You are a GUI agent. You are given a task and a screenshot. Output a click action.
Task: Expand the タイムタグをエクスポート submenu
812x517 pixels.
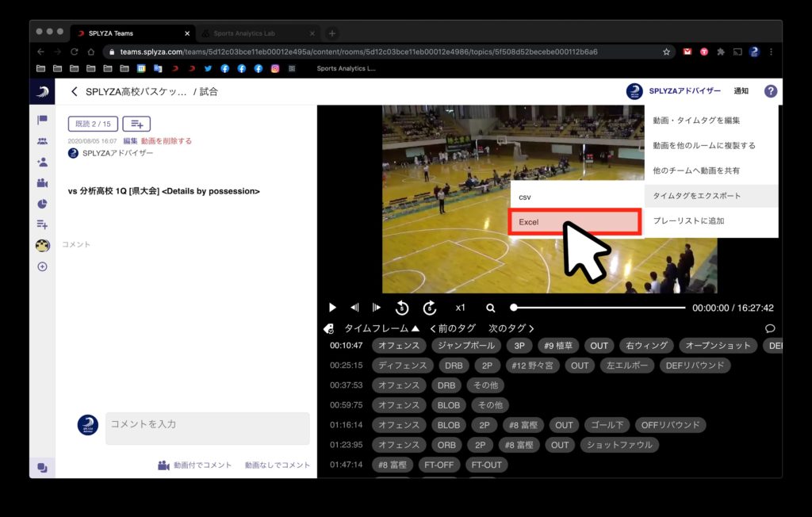[711, 196]
